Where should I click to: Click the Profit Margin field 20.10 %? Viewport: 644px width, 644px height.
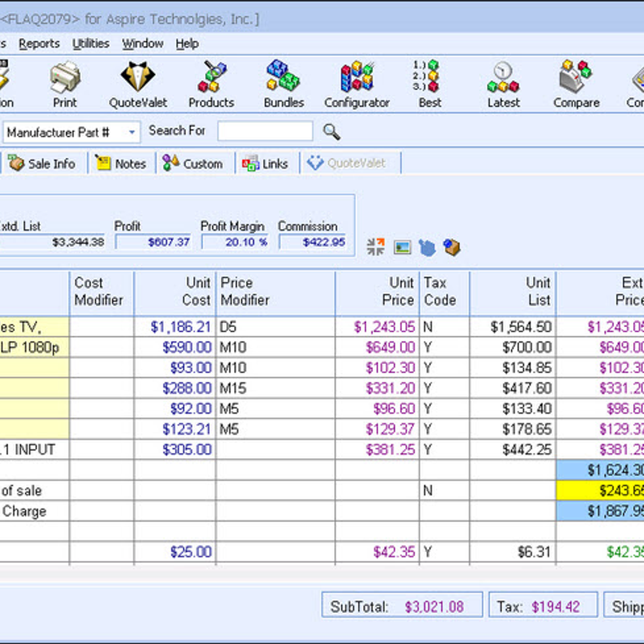click(235, 242)
